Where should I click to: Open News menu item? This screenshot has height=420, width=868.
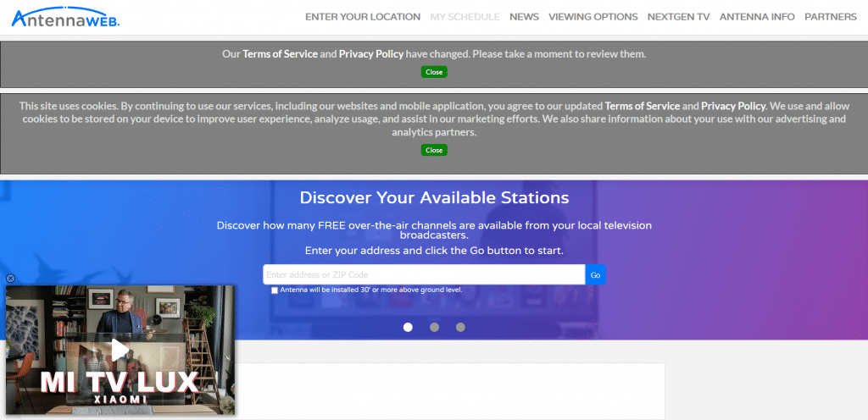coord(524,17)
